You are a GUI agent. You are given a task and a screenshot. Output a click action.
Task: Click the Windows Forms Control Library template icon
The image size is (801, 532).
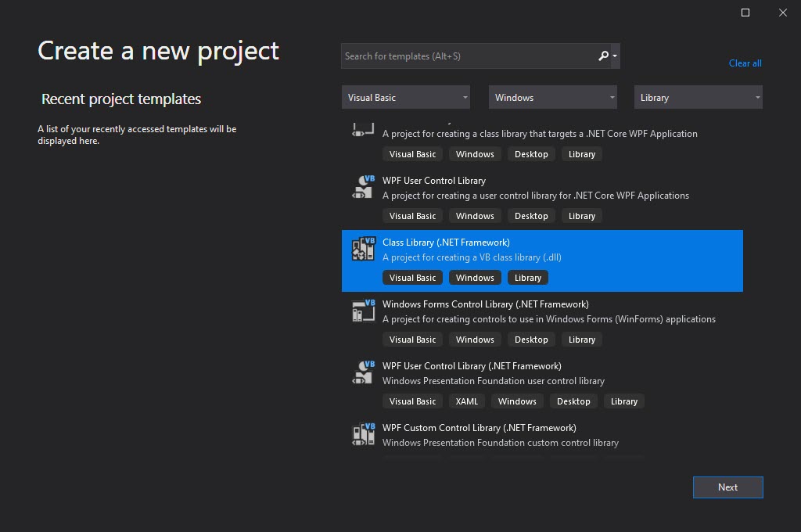pyautogui.click(x=363, y=311)
